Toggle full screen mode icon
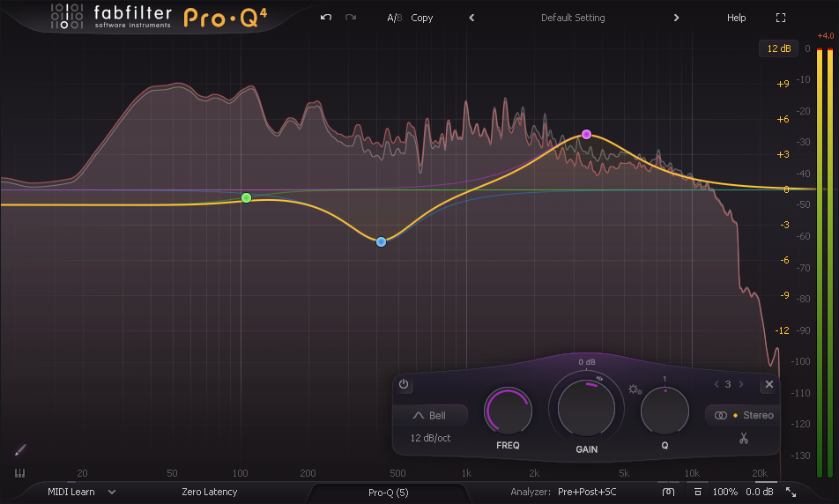Viewport: 839px width, 504px height. click(x=780, y=18)
